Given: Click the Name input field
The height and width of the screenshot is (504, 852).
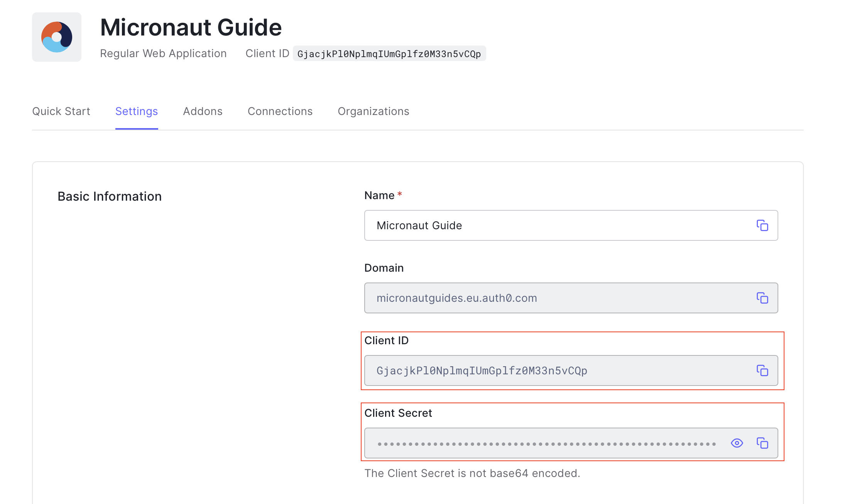Looking at the screenshot, I should [x=571, y=225].
